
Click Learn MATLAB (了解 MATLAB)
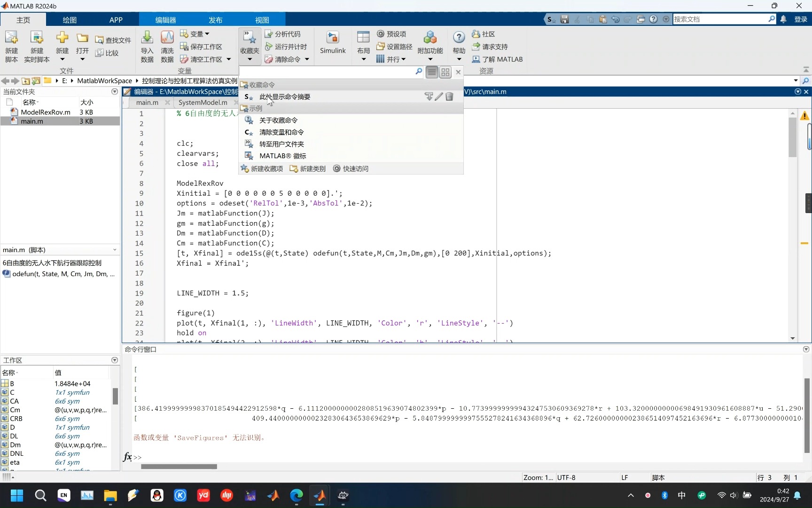point(497,59)
